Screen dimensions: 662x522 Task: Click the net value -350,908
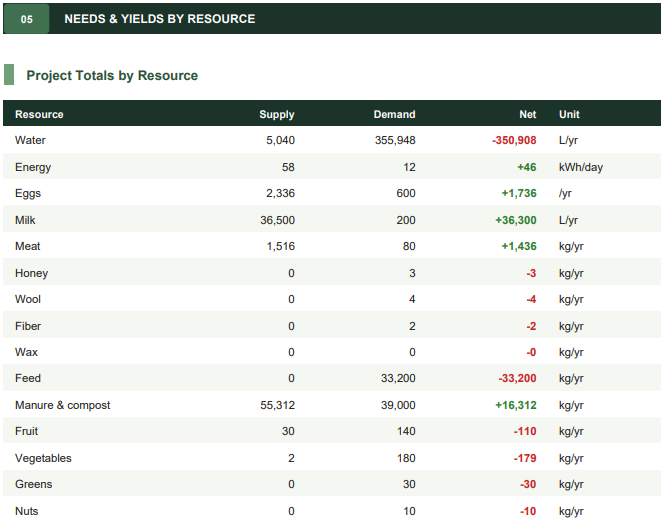point(514,140)
